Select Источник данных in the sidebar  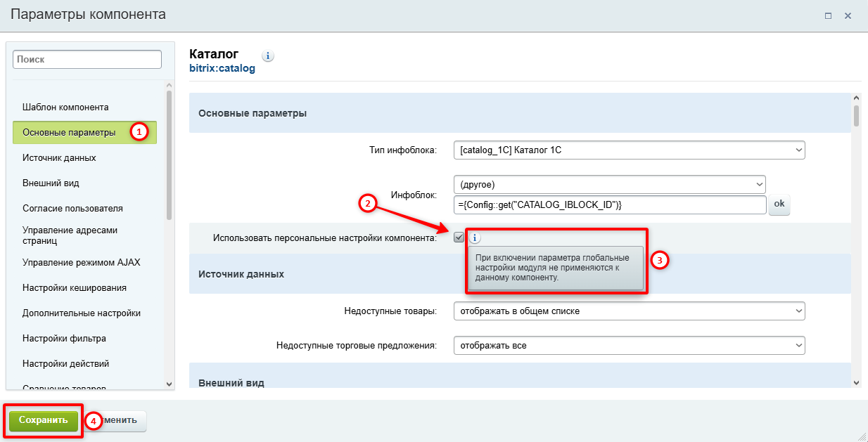tap(59, 158)
